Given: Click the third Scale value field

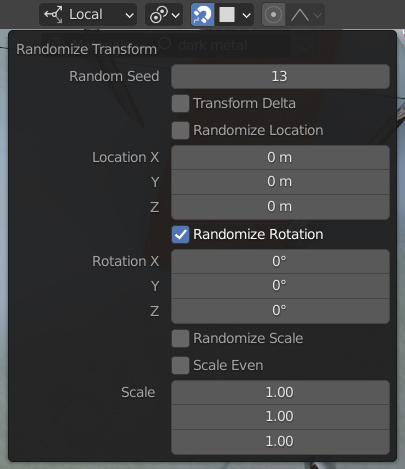Looking at the screenshot, I should point(280,442).
